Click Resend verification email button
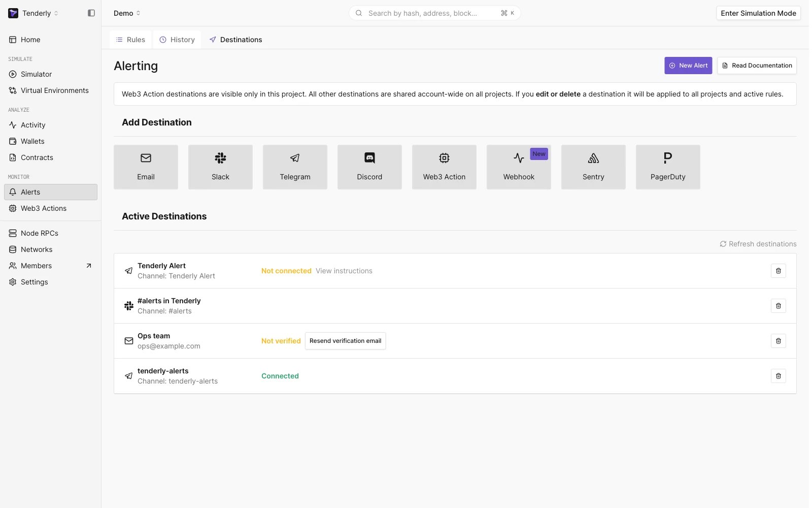 tap(345, 341)
